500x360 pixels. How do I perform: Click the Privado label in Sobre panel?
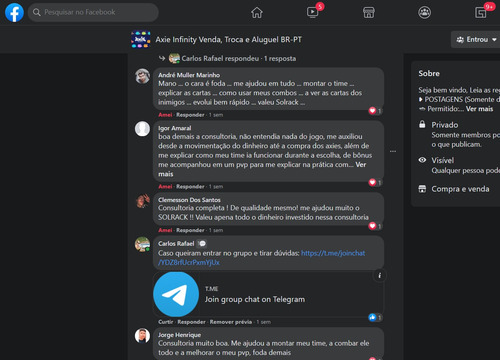445,125
